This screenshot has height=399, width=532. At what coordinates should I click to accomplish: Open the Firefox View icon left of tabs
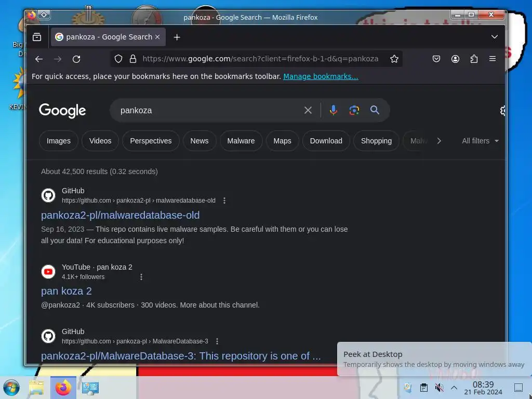[37, 37]
